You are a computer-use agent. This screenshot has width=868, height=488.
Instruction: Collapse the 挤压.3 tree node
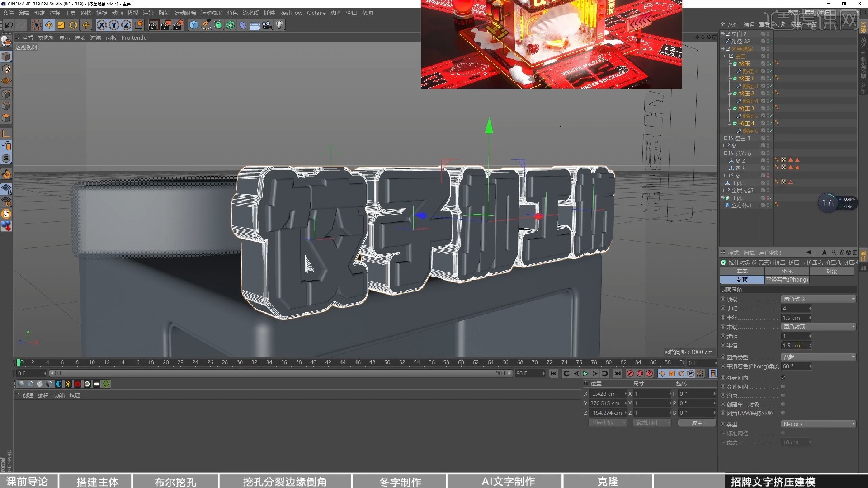pyautogui.click(x=729, y=108)
